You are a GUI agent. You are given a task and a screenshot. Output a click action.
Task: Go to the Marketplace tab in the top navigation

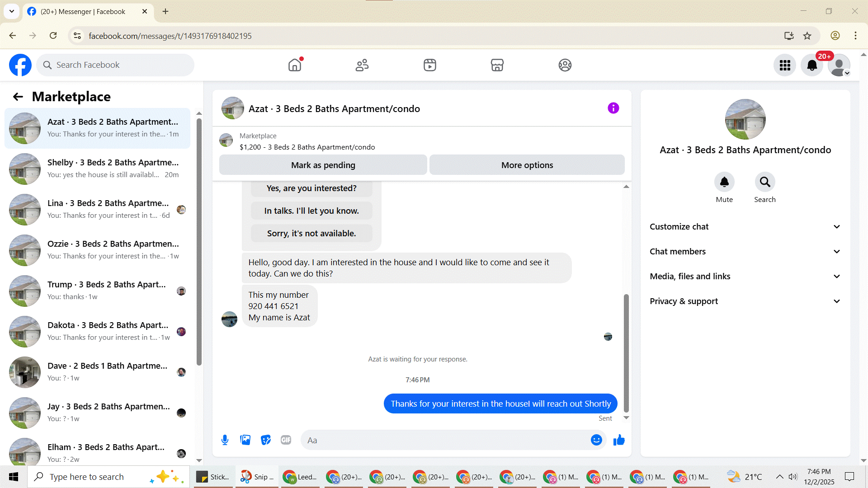(x=497, y=65)
